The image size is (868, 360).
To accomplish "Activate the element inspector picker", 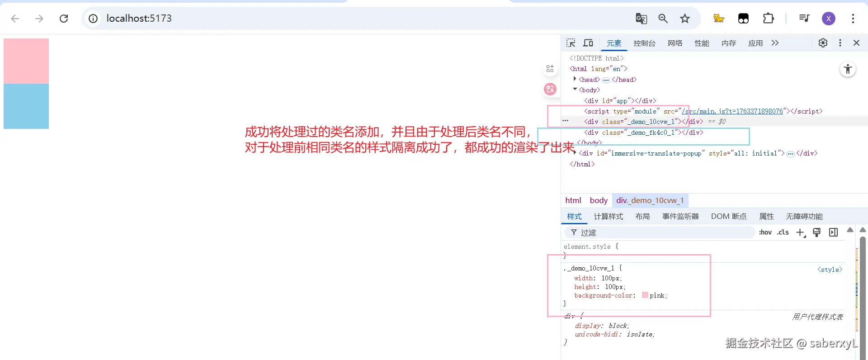I will (571, 43).
